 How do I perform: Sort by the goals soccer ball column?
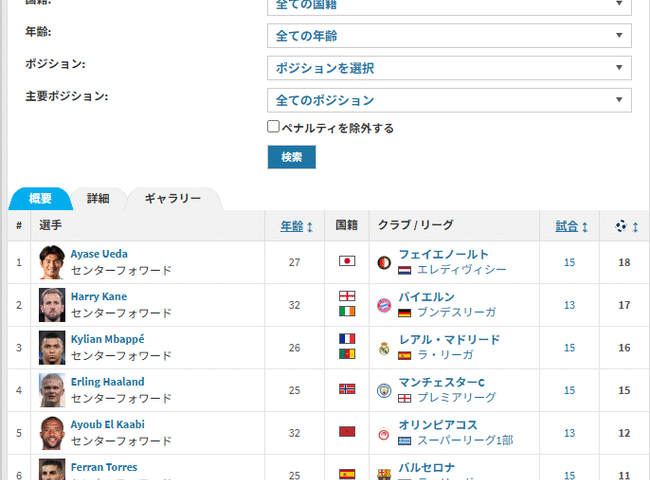coord(626,227)
